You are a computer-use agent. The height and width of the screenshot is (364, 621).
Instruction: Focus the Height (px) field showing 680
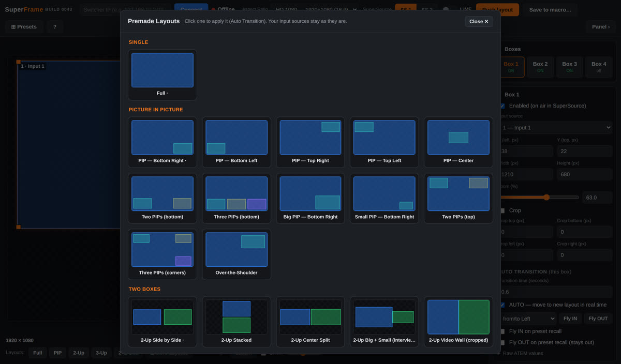tap(585, 174)
